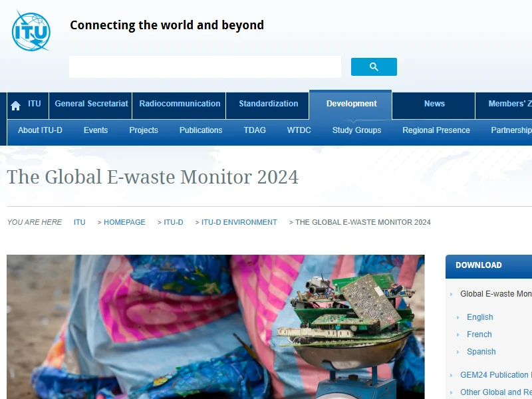Follow the HOMEPAGE breadcrumb link

(x=124, y=222)
